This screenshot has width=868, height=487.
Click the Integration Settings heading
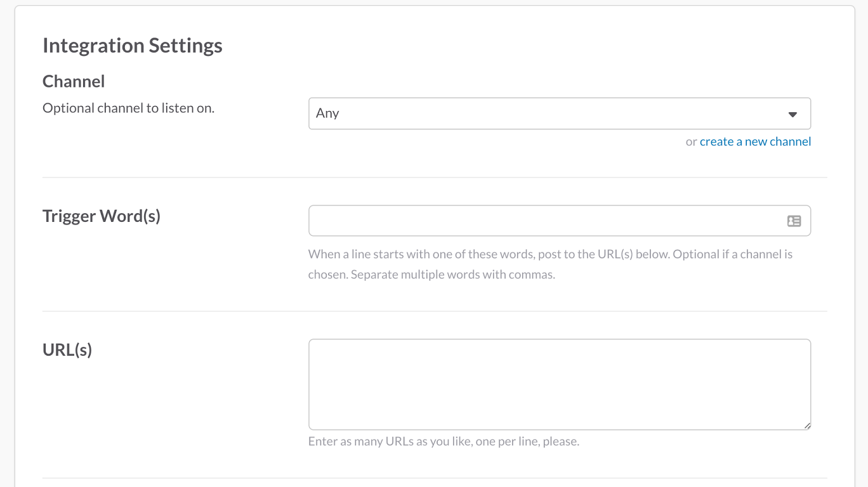132,46
